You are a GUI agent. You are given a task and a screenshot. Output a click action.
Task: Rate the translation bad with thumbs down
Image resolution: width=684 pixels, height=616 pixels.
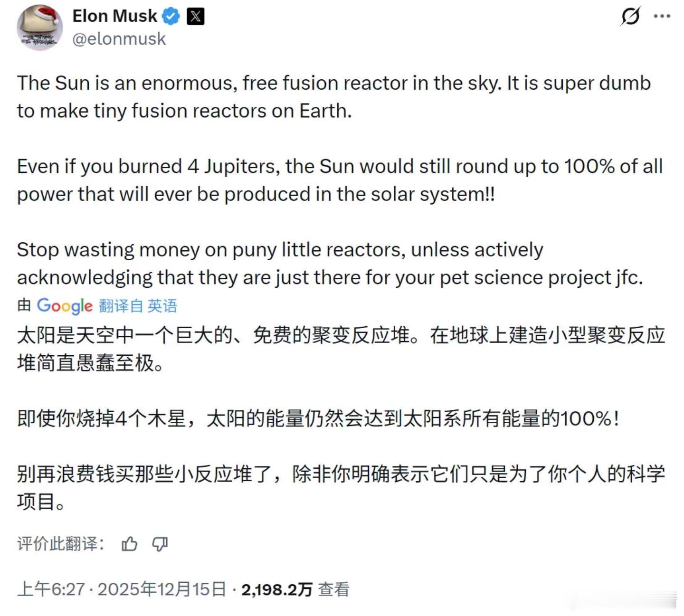tap(160, 545)
